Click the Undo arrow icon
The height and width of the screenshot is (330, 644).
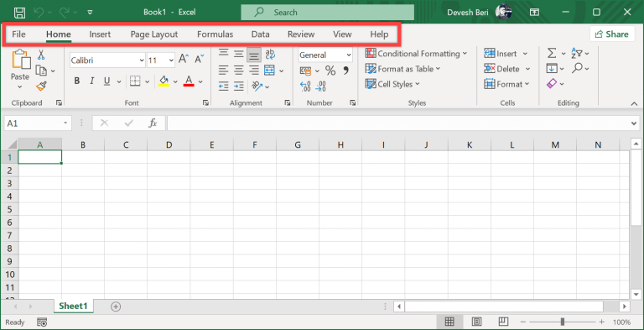tap(39, 13)
